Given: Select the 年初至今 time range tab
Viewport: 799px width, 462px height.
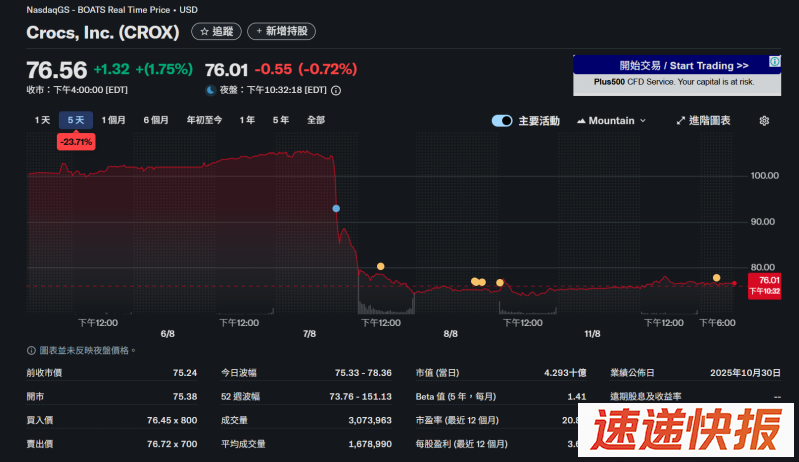Looking at the screenshot, I should [x=204, y=120].
